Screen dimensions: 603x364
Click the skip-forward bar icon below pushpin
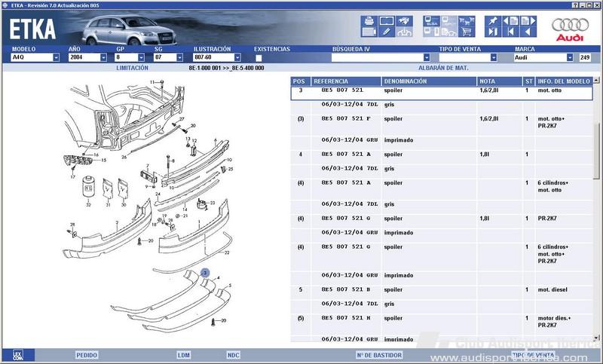(493, 32)
